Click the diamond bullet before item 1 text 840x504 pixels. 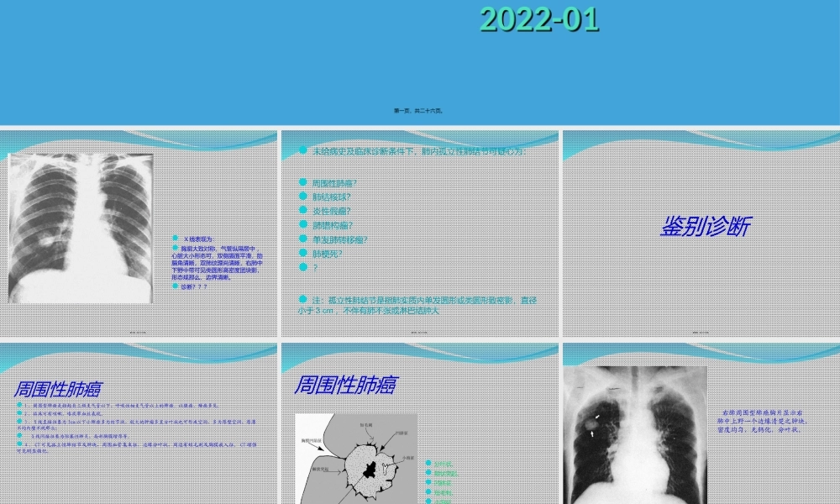coord(19,406)
